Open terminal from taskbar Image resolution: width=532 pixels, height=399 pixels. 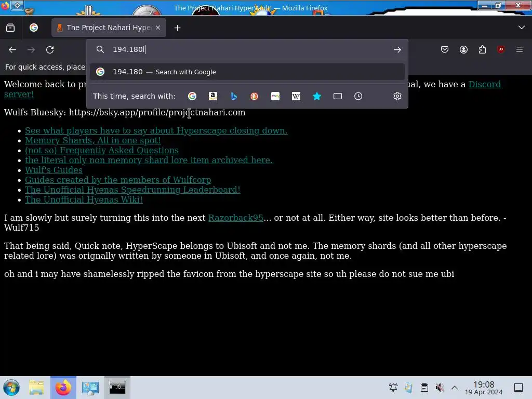click(x=117, y=388)
